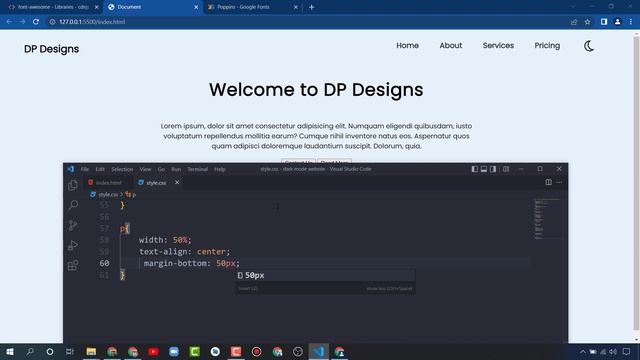
Task: Open YouTube app from taskbar
Action: (x=153, y=351)
